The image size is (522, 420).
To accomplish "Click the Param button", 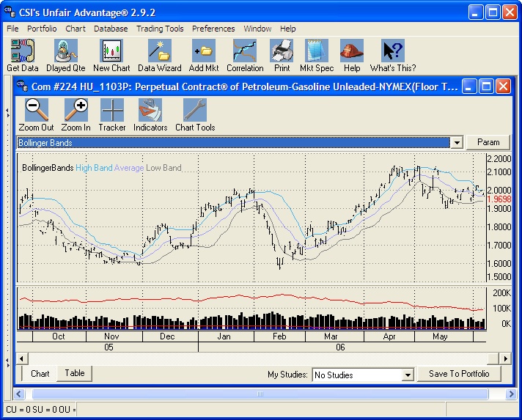I will click(x=488, y=142).
